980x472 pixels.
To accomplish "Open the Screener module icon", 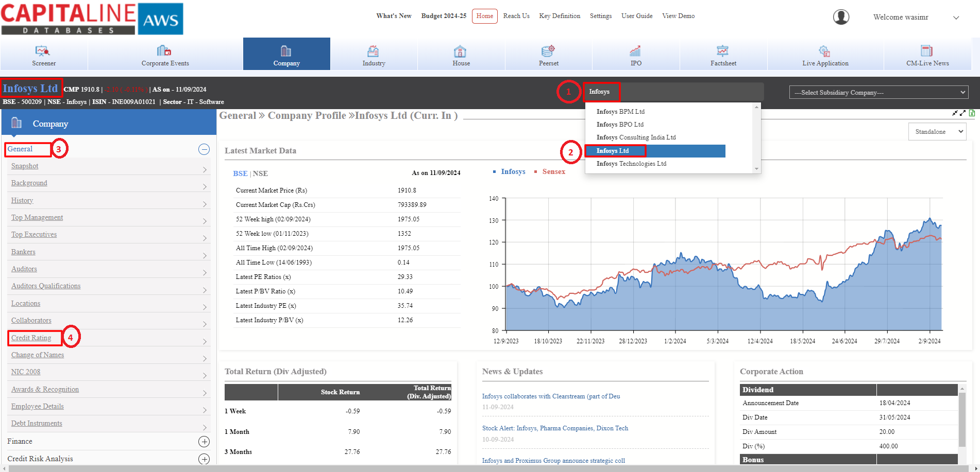I will click(42, 51).
